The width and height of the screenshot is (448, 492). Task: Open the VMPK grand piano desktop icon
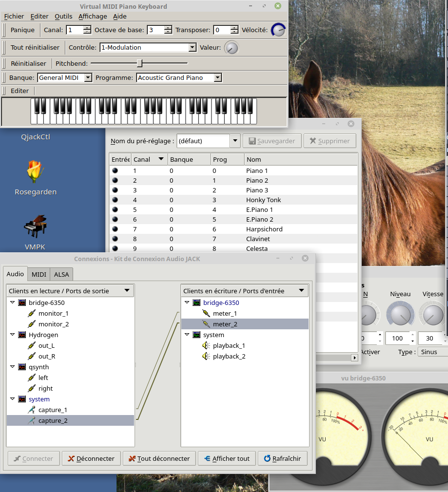[x=35, y=226]
